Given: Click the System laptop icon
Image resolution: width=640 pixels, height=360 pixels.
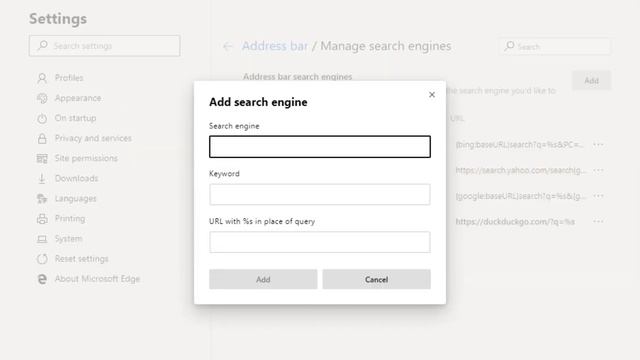Looking at the screenshot, I should 42,239.
